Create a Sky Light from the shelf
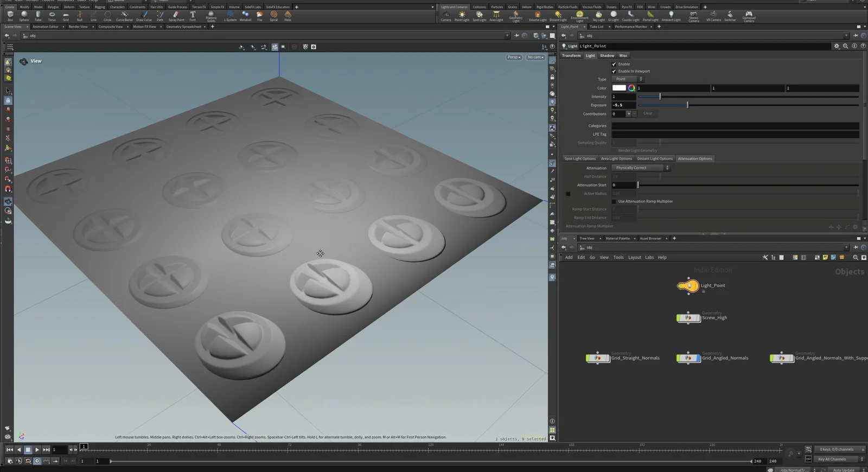This screenshot has height=472, width=868. (598, 16)
